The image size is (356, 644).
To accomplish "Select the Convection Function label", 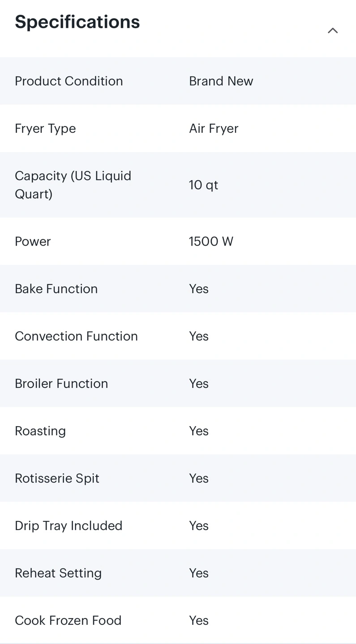I will [76, 336].
